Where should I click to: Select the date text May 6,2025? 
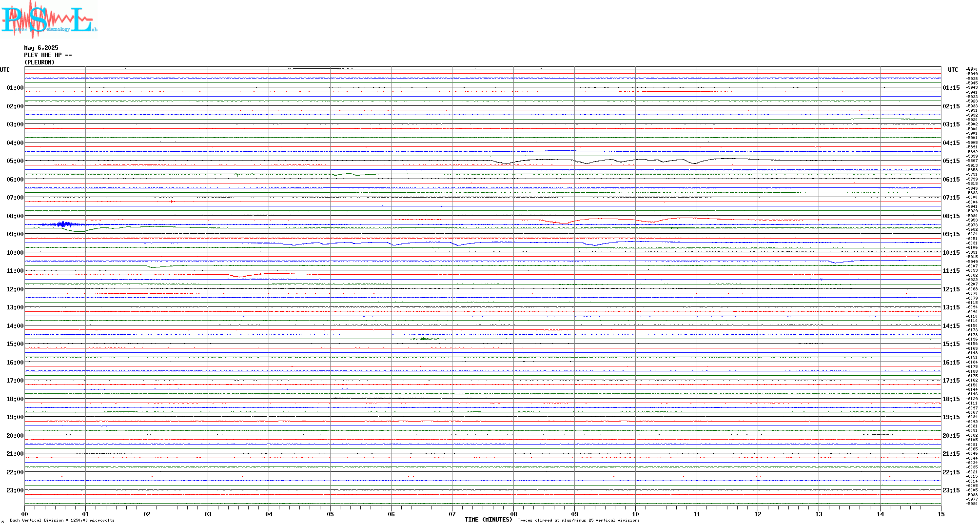(x=41, y=48)
